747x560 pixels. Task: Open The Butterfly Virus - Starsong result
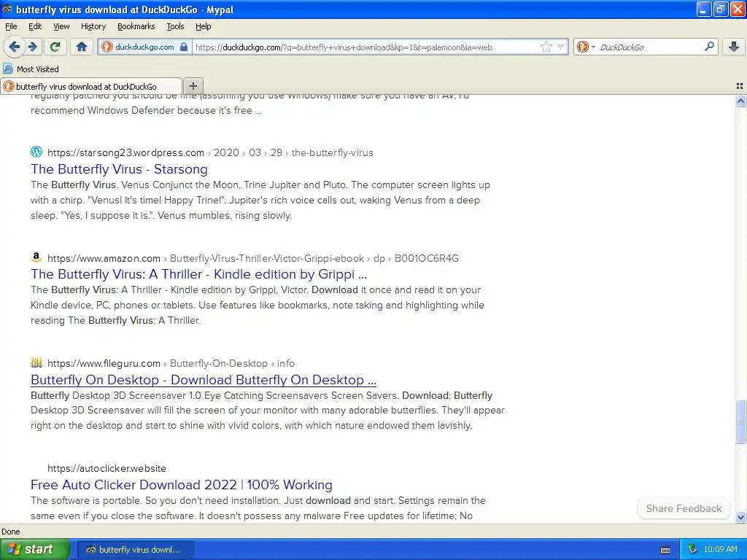(x=119, y=169)
